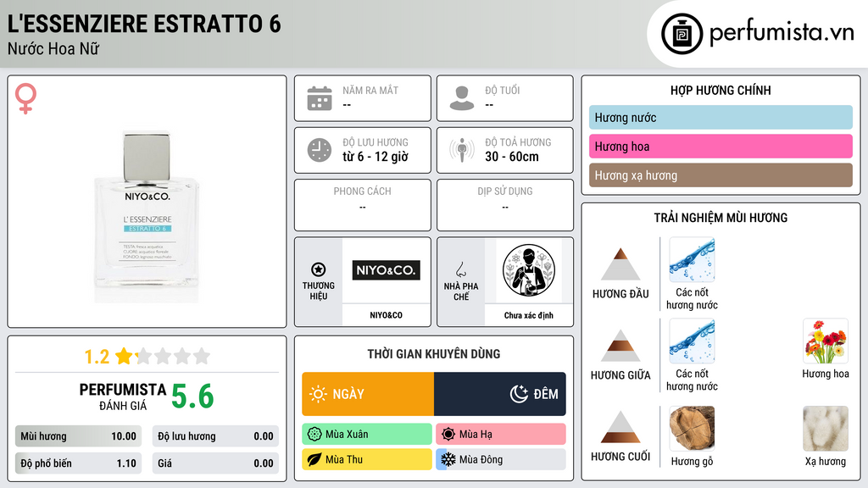Click the 'từ 6 - 12 giờ' longevity value
Image resolution: width=868 pixels, height=488 pixels.
375,157
